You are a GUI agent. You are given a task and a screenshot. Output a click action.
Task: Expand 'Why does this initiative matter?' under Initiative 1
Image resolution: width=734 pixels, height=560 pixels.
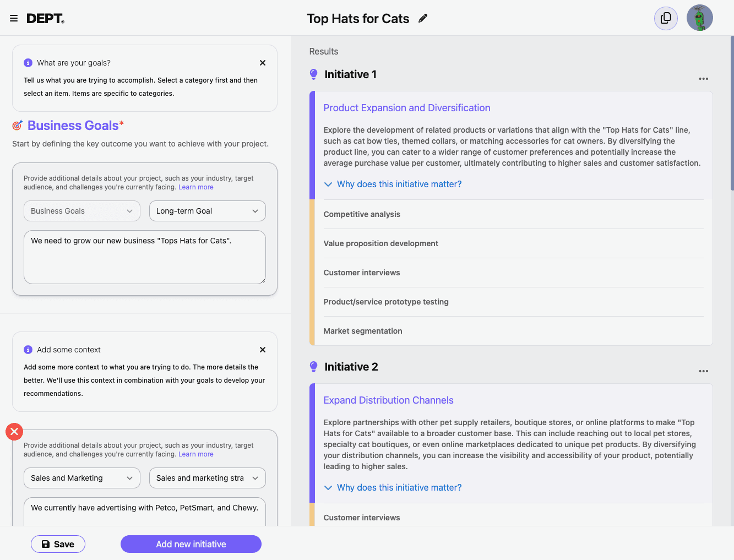click(x=399, y=184)
